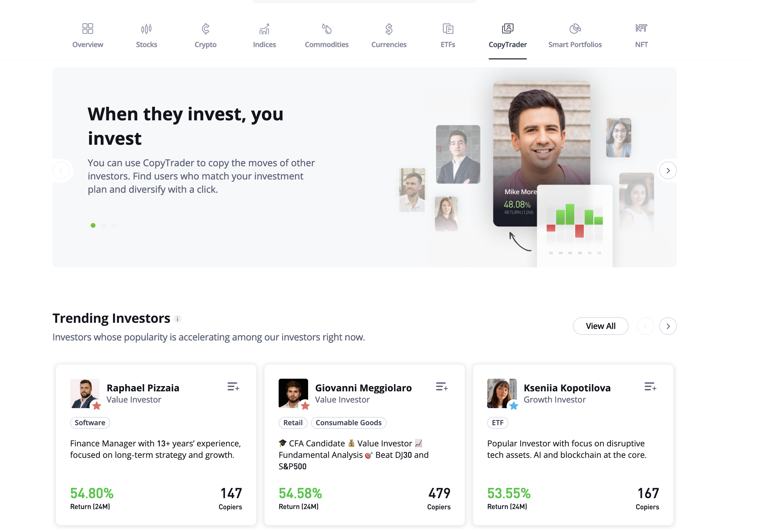The width and height of the screenshot is (757, 532).
Task: Select the Crypto coin icon
Action: [205, 29]
